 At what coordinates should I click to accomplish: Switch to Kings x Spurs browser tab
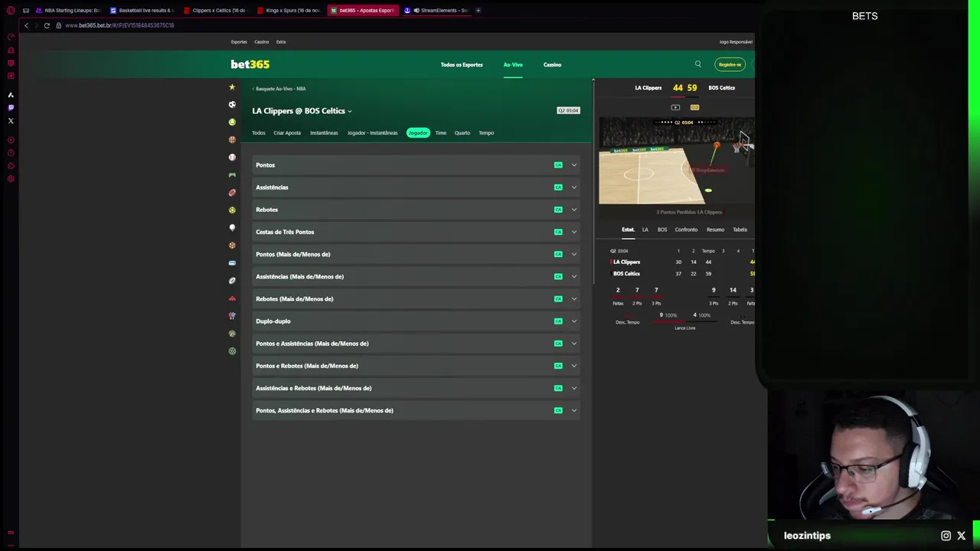(x=289, y=11)
